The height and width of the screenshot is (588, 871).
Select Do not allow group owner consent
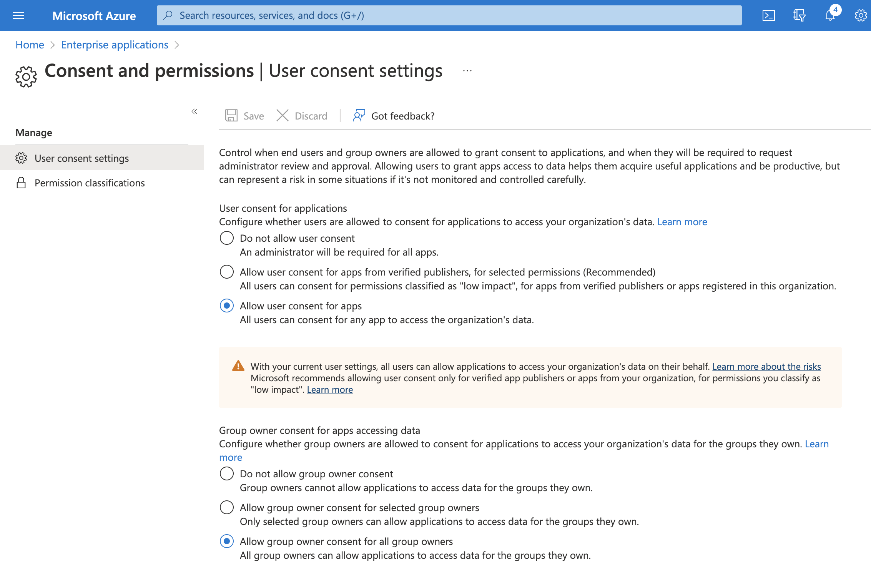227,473
